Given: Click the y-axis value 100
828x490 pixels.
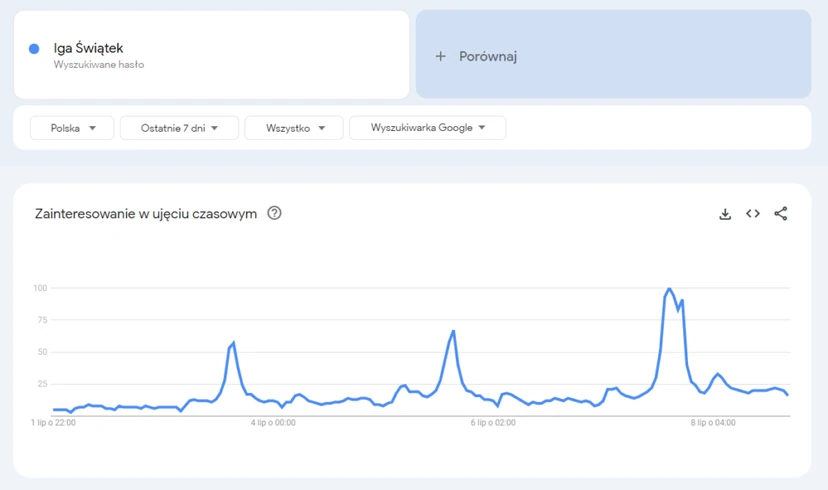Looking at the screenshot, I should tap(40, 288).
